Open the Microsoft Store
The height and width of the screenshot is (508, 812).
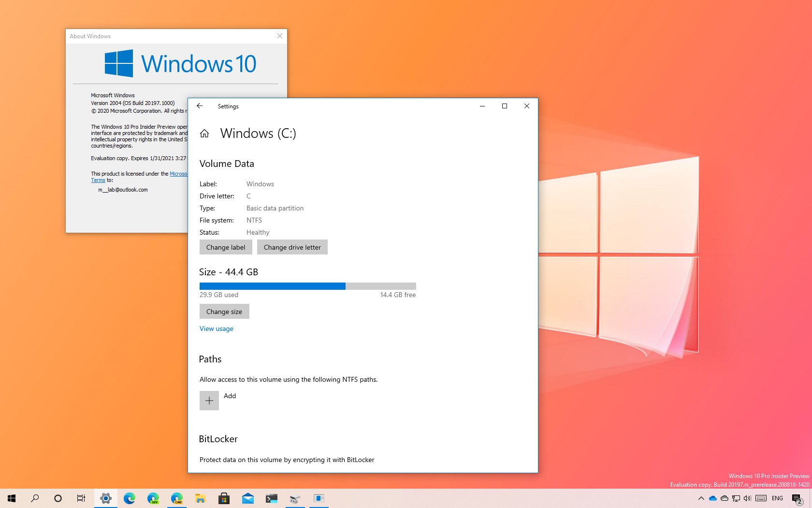(x=224, y=498)
